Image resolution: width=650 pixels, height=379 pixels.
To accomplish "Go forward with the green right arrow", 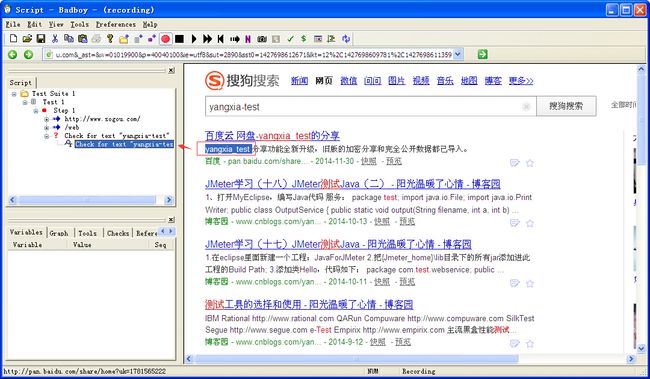I will (28, 54).
